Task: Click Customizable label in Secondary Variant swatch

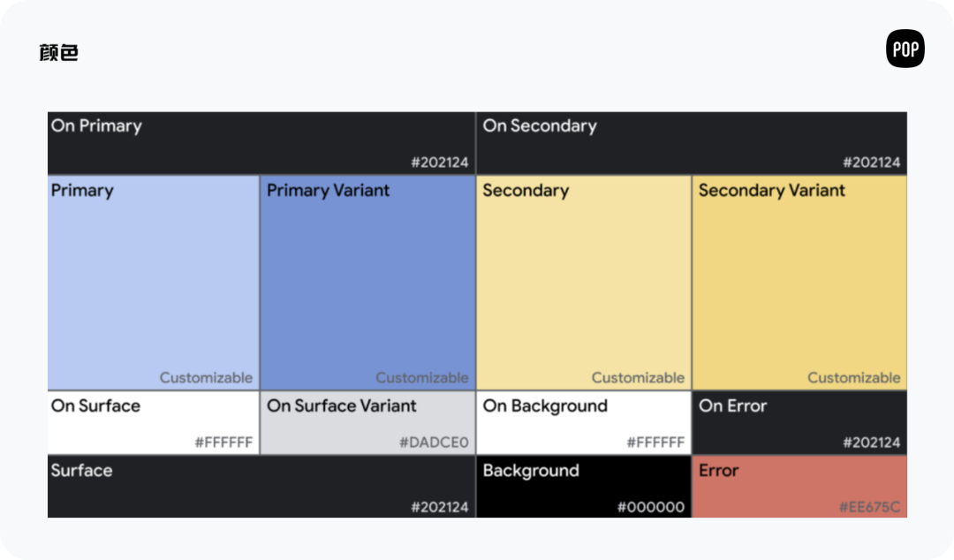Action: [853, 378]
